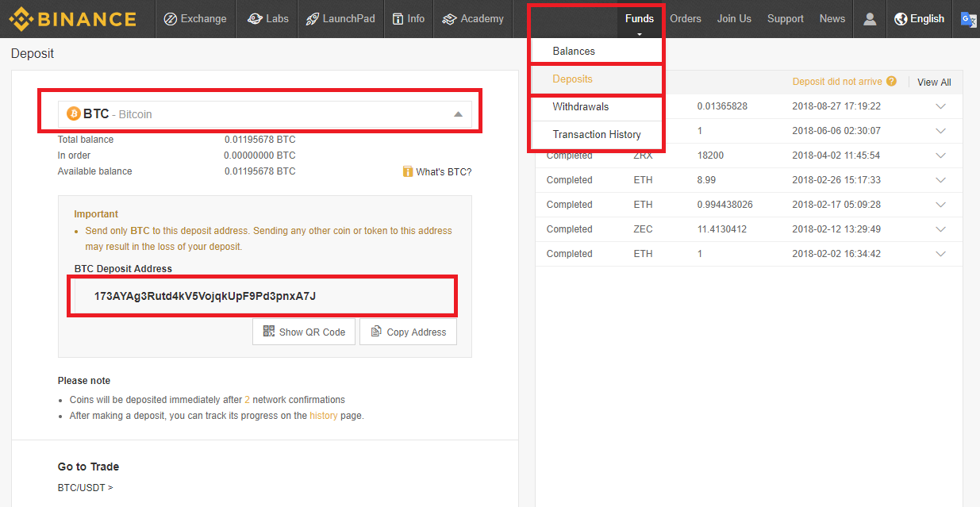This screenshot has width=980, height=507.
Task: Open the Info section
Action: click(x=409, y=19)
